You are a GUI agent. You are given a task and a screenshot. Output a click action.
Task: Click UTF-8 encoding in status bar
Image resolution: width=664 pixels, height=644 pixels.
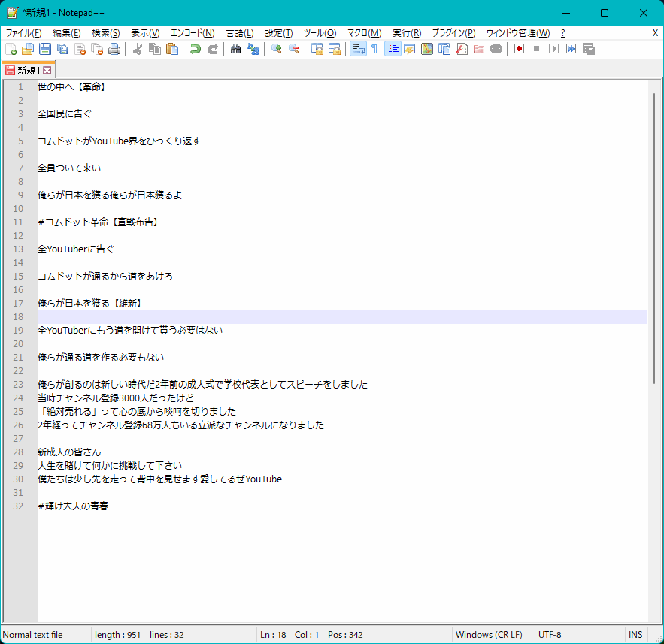(550, 635)
